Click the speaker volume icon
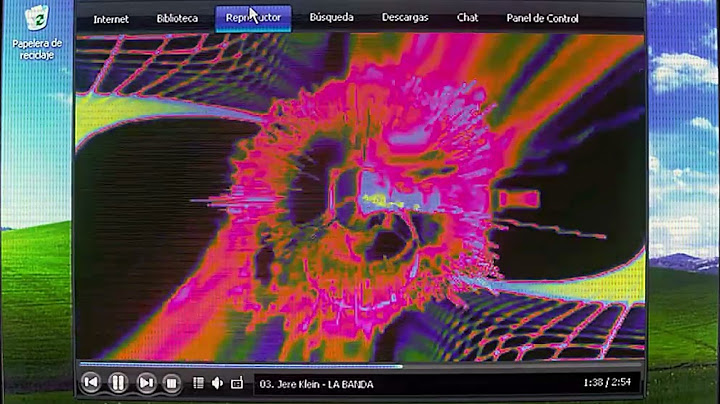Image resolution: width=720 pixels, height=404 pixels. click(217, 383)
